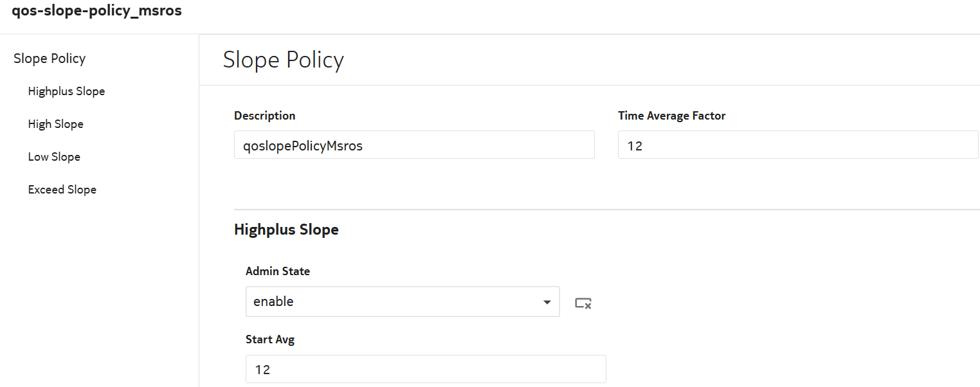
Task: Open High Slope in the sidebar
Action: (x=56, y=124)
